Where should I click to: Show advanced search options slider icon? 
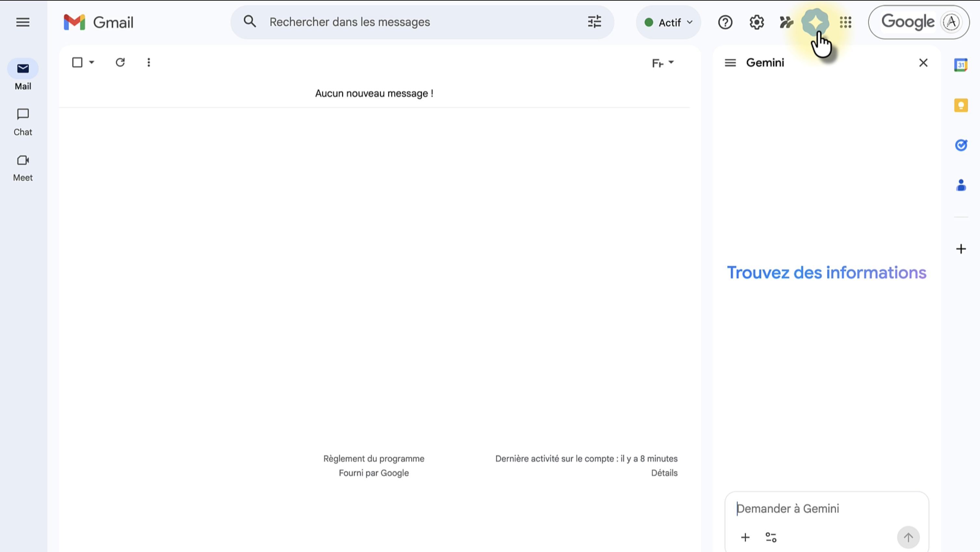[594, 22]
